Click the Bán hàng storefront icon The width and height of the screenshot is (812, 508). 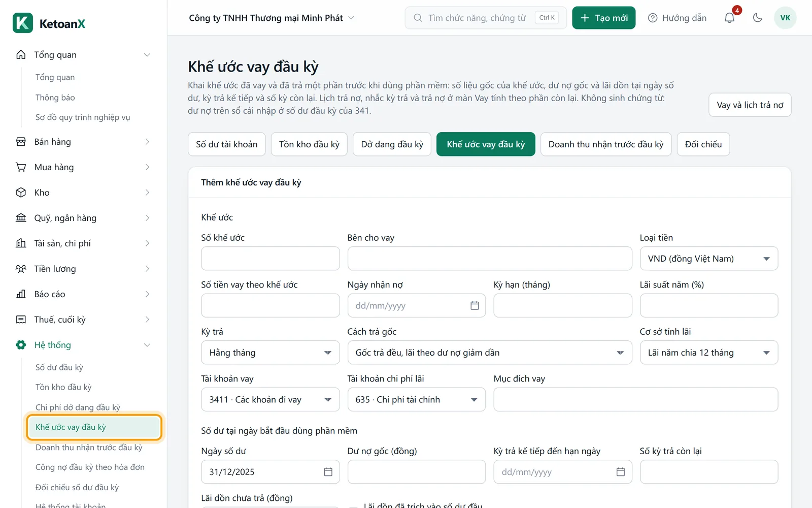tap(21, 142)
